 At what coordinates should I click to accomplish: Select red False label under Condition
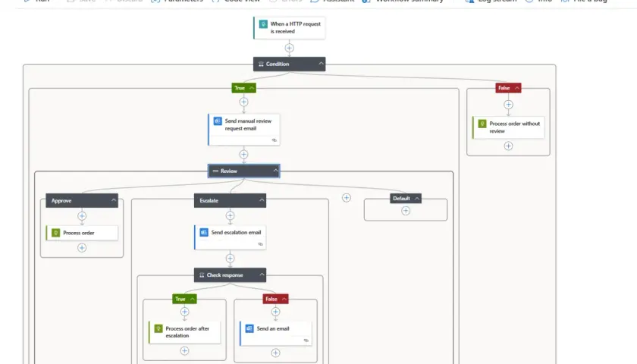click(504, 88)
